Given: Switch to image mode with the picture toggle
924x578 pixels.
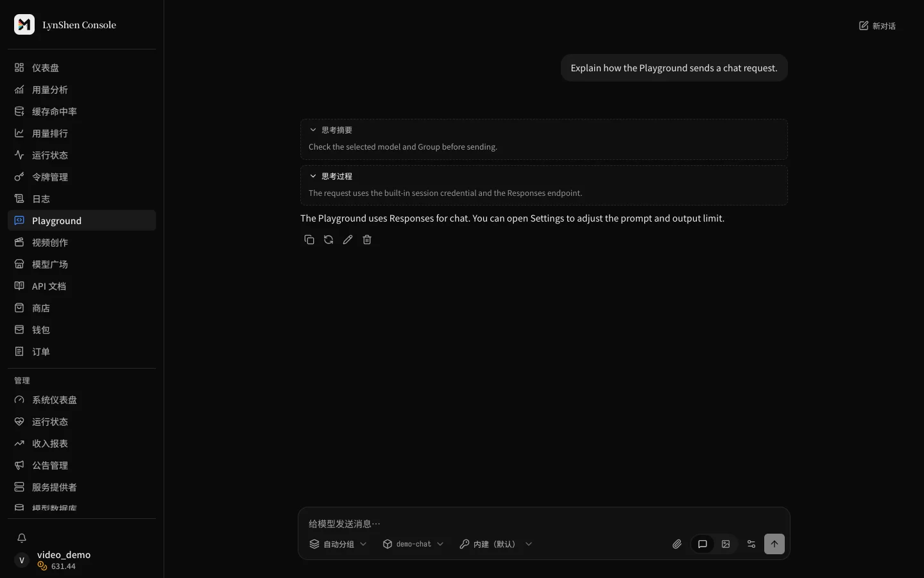Looking at the screenshot, I should (726, 544).
